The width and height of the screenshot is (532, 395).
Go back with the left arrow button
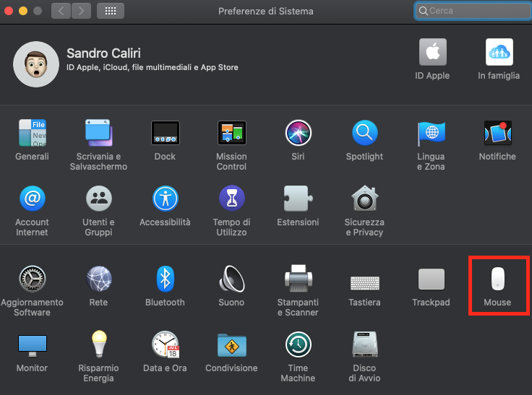(x=61, y=11)
